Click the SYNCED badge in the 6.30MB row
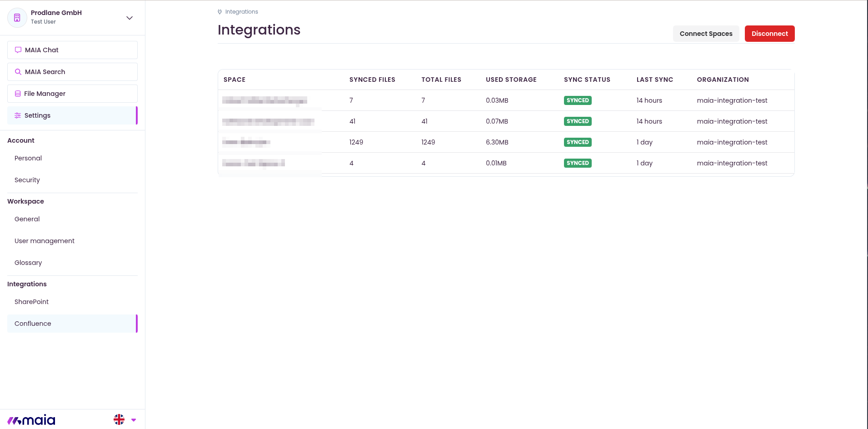This screenshot has height=429, width=868. 578,142
